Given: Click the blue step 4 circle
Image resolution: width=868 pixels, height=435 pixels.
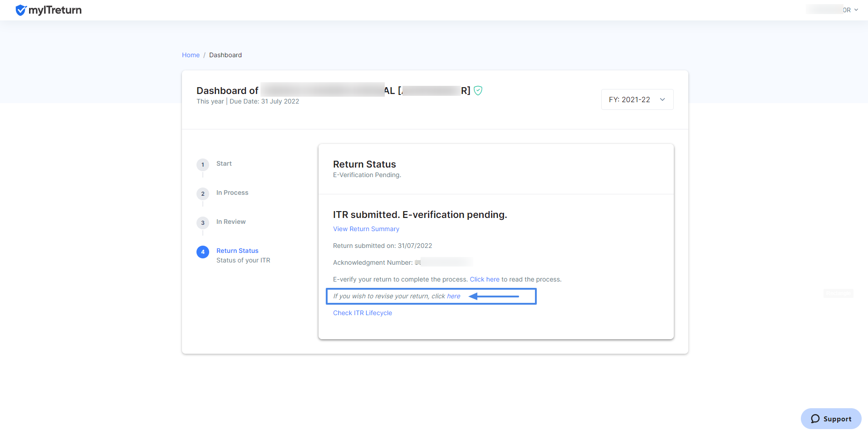Looking at the screenshot, I should coord(203,252).
